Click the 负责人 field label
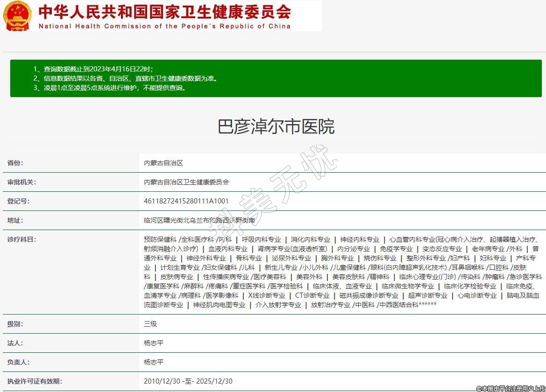Screen dimensions: 546x392 (18, 362)
